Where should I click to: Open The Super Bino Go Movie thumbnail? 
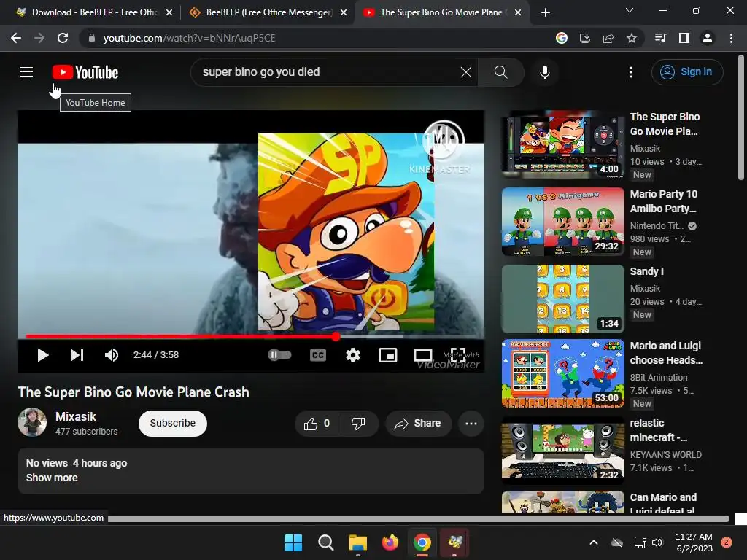coord(562,144)
